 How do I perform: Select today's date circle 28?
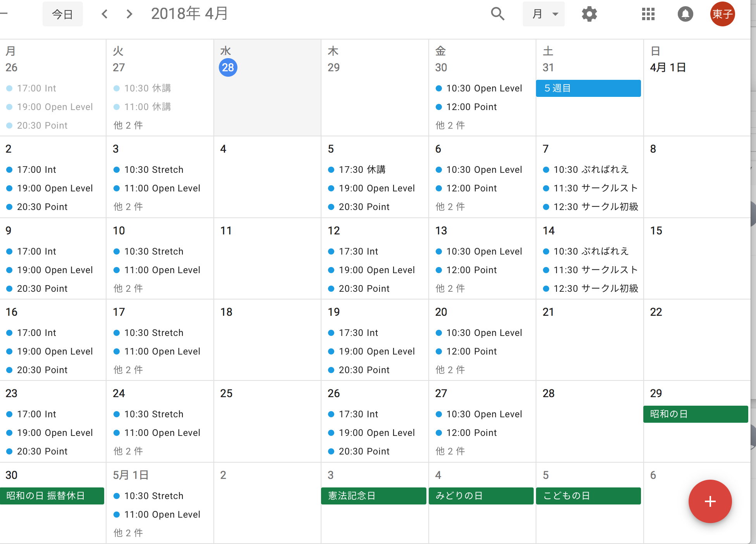pos(228,67)
